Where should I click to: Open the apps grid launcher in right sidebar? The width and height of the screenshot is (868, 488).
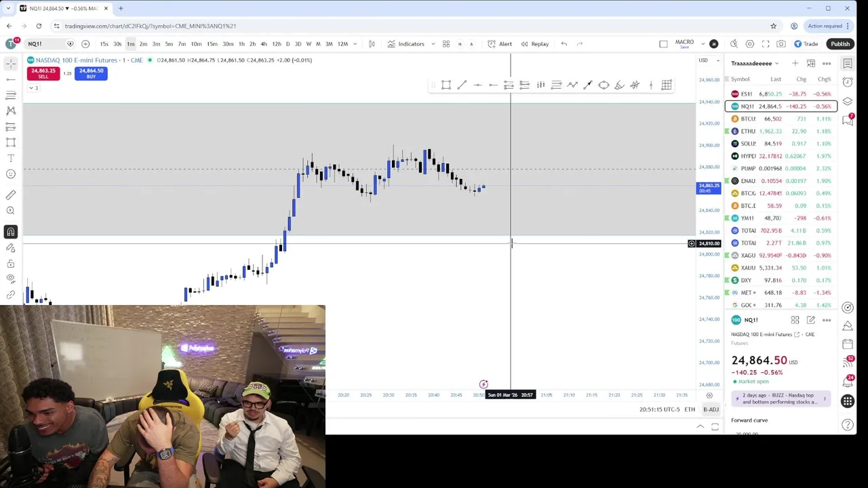click(x=848, y=401)
